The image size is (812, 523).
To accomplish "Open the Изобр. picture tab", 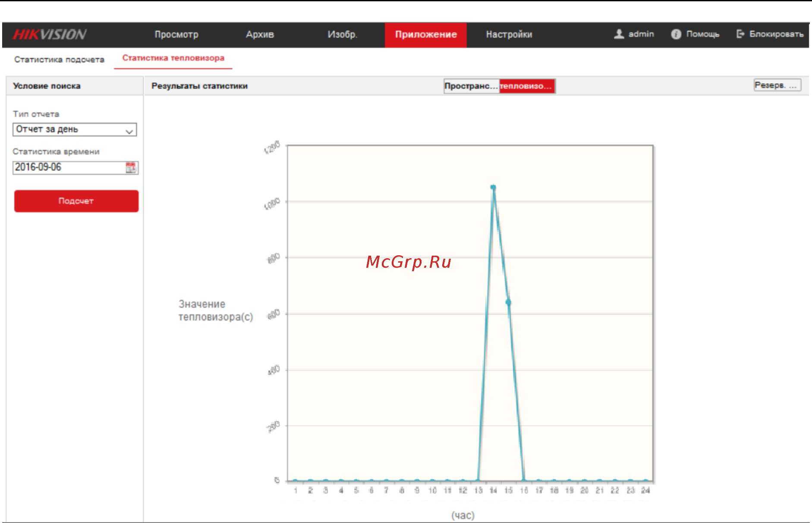I will tap(342, 34).
